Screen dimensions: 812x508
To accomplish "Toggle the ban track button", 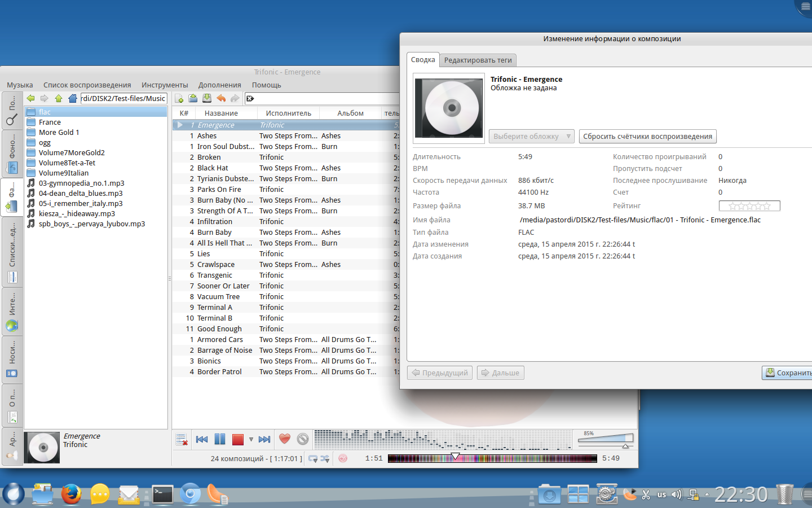I will pyautogui.click(x=303, y=439).
